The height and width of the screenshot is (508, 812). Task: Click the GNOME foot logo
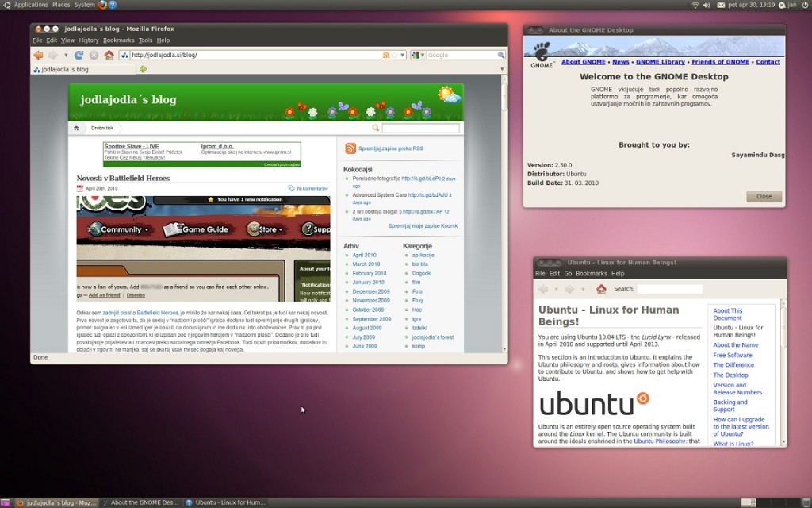tap(542, 52)
